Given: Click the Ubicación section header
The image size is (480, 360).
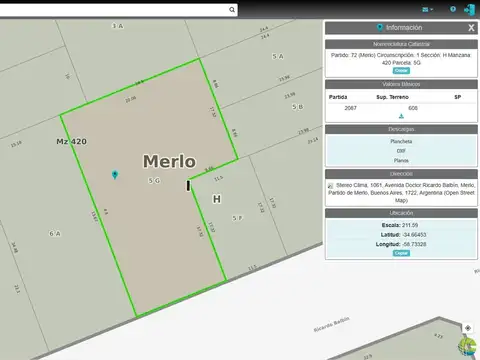Looking at the screenshot, I should (401, 213).
